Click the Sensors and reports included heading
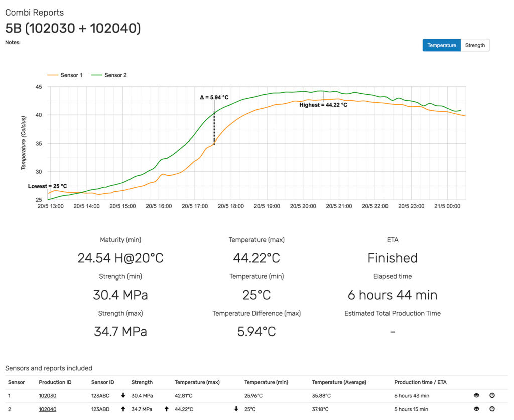Screen dimensions: 514x420 (x=49, y=368)
